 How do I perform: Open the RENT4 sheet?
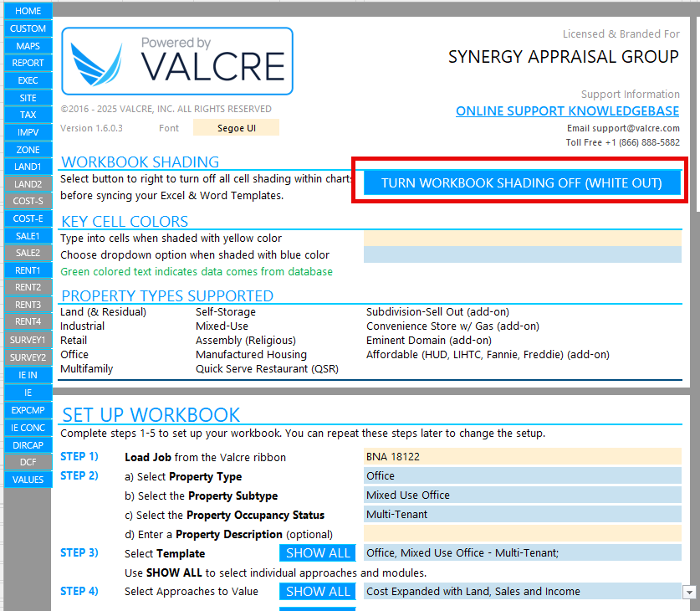click(x=28, y=321)
